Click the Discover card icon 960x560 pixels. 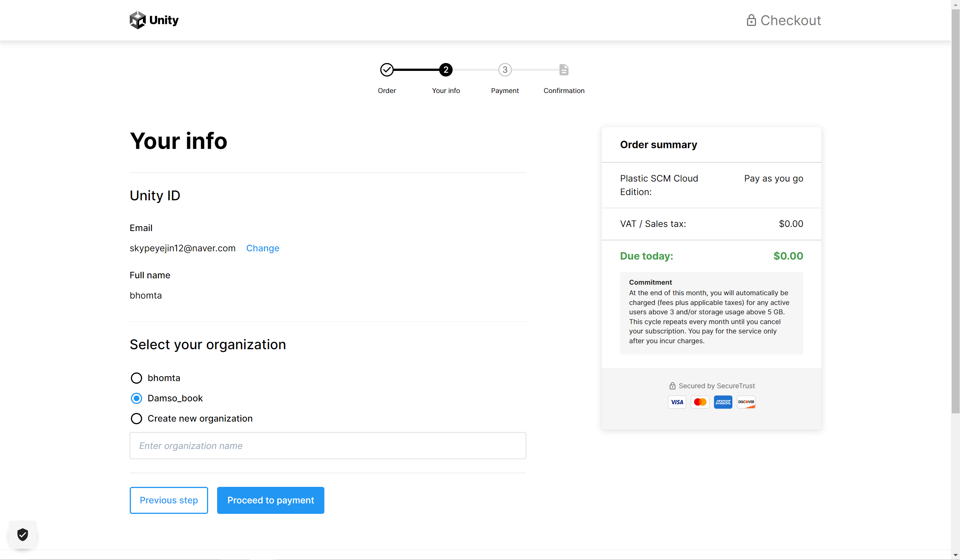point(746,402)
